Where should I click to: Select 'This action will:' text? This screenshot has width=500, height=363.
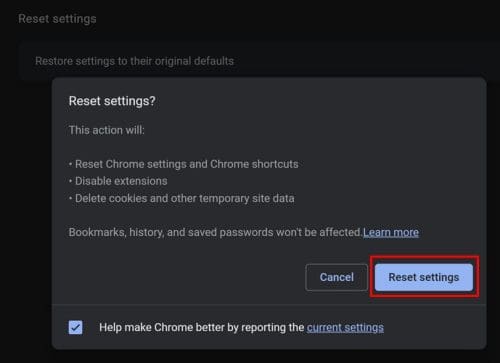point(107,130)
